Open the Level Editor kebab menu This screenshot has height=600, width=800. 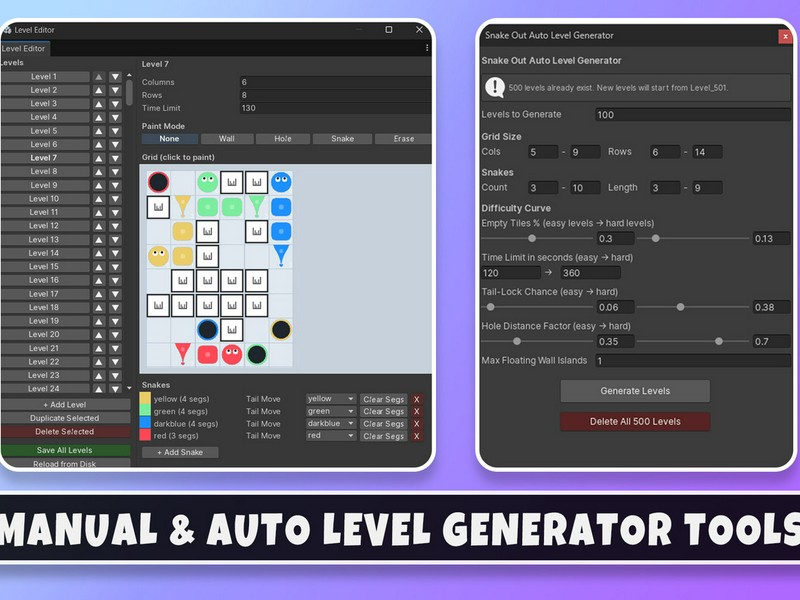(427, 48)
